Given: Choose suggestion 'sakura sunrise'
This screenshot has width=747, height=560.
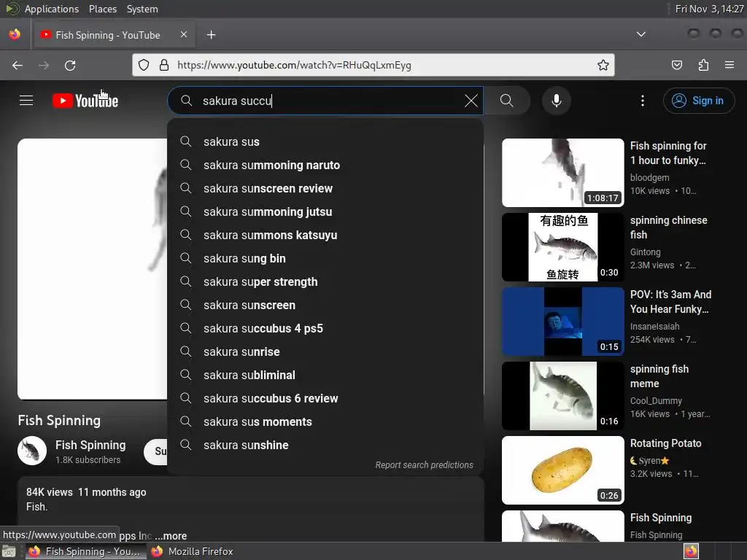Looking at the screenshot, I should [325, 351].
